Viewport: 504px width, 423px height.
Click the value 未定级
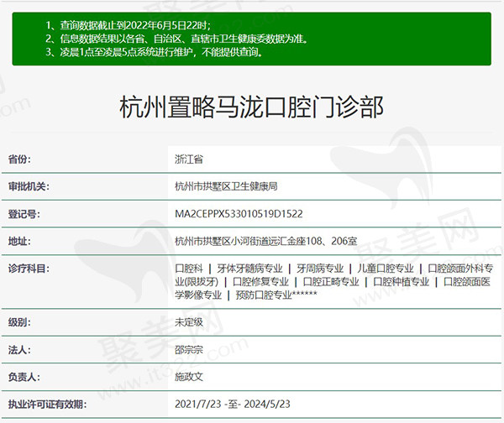(x=189, y=322)
